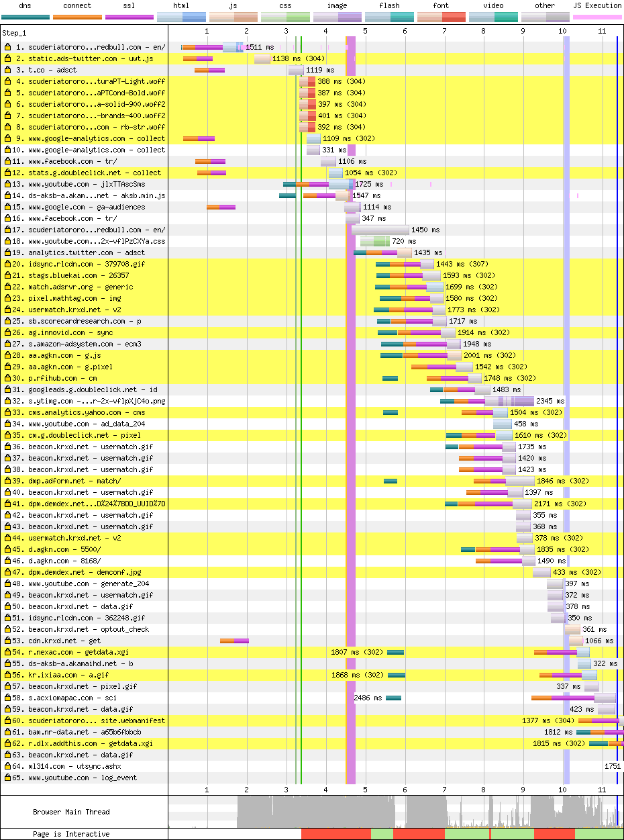Click the lock icon beside d.agkn.com 5500/
This screenshot has height=840, width=624.
[8, 549]
